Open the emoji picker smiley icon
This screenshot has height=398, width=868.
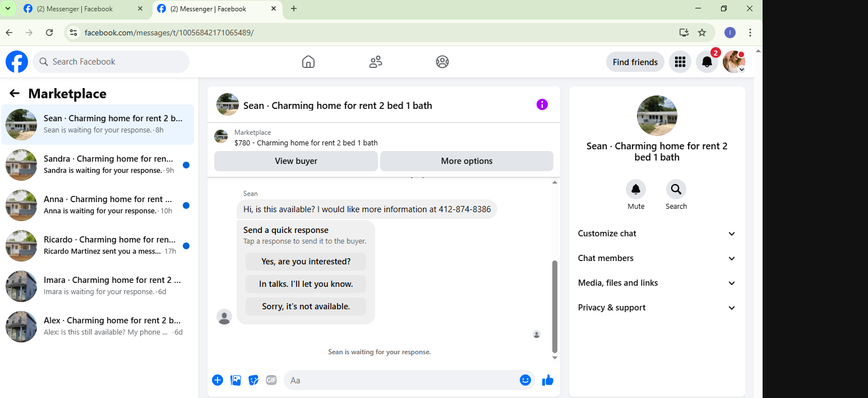[525, 380]
